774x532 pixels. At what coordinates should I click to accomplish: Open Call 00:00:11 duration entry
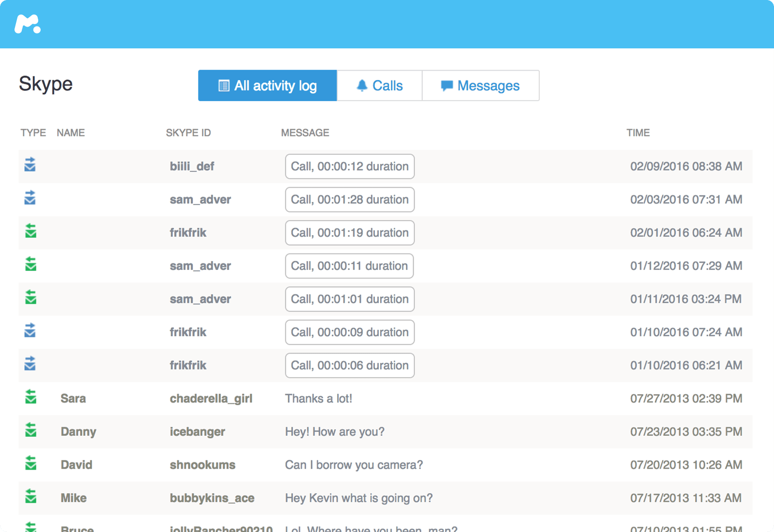tap(349, 266)
